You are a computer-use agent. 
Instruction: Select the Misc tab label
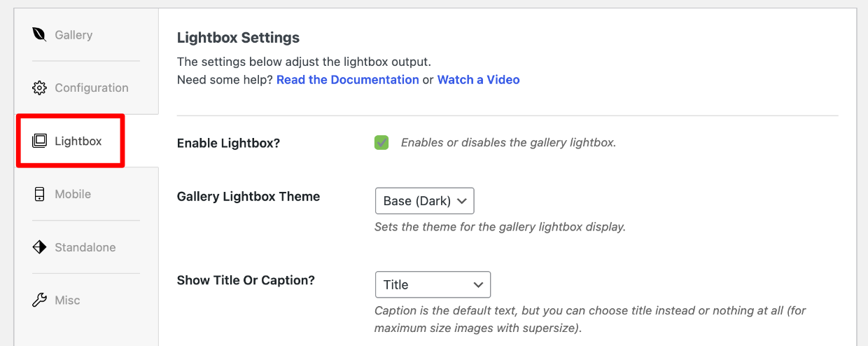tap(67, 300)
